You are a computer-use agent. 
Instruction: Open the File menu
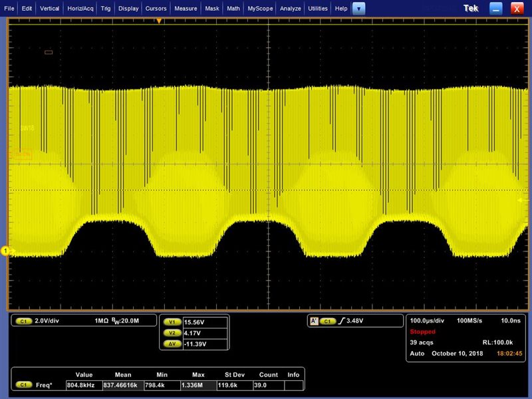[9, 9]
